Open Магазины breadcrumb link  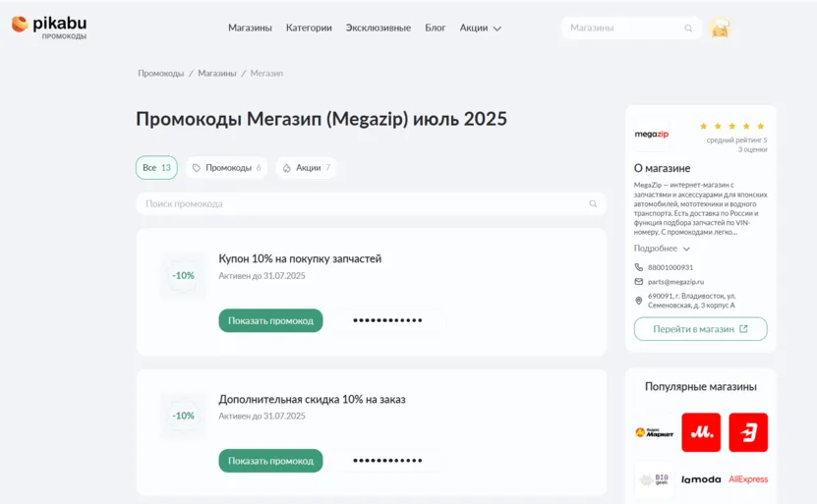point(216,74)
